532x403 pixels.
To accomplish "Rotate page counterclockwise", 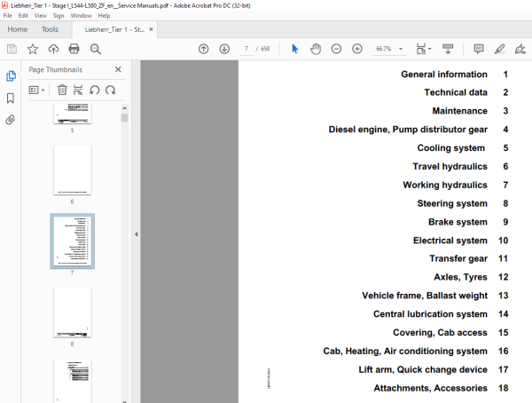I will [94, 90].
